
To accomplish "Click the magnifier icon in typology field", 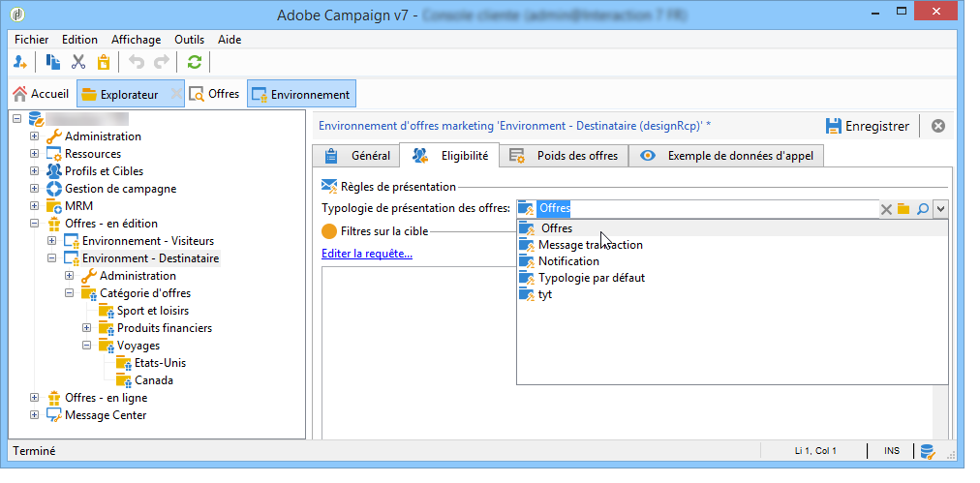I will pyautogui.click(x=923, y=209).
